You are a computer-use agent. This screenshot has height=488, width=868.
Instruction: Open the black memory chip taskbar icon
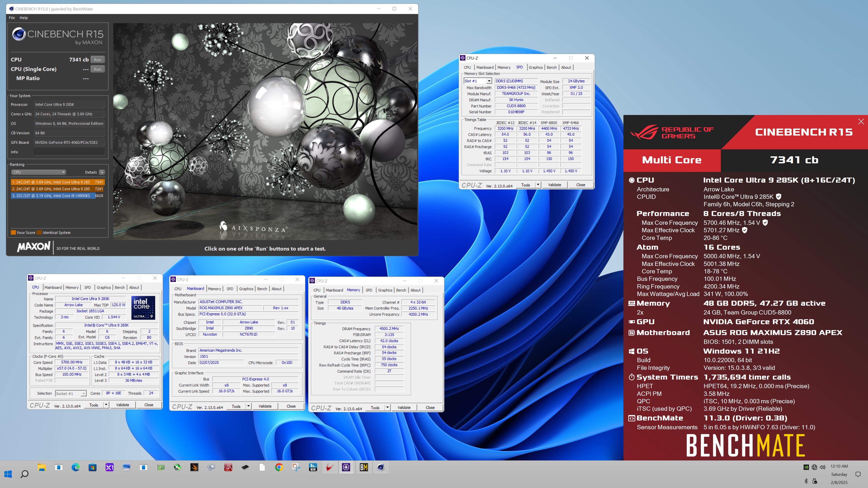pos(245,467)
